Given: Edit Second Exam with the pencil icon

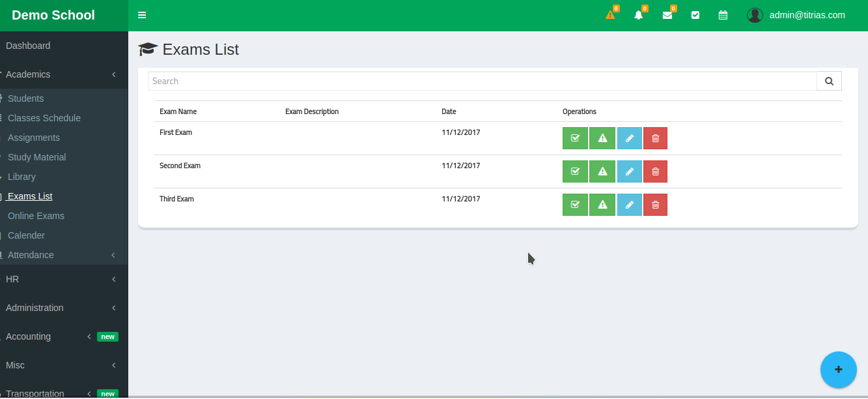Looking at the screenshot, I should tap(630, 171).
